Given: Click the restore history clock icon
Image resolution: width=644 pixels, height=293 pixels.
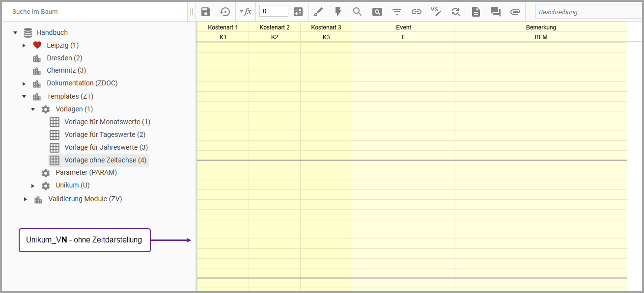Looking at the screenshot, I should pos(225,12).
